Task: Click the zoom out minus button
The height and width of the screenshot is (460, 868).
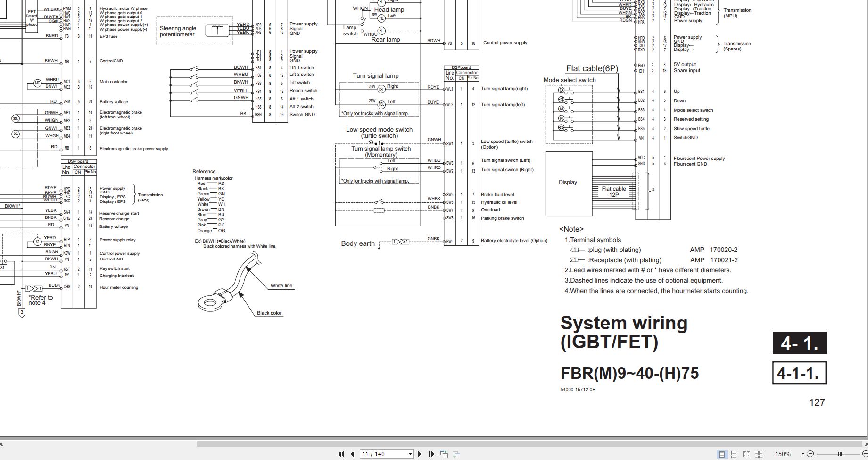Action: click(810, 454)
